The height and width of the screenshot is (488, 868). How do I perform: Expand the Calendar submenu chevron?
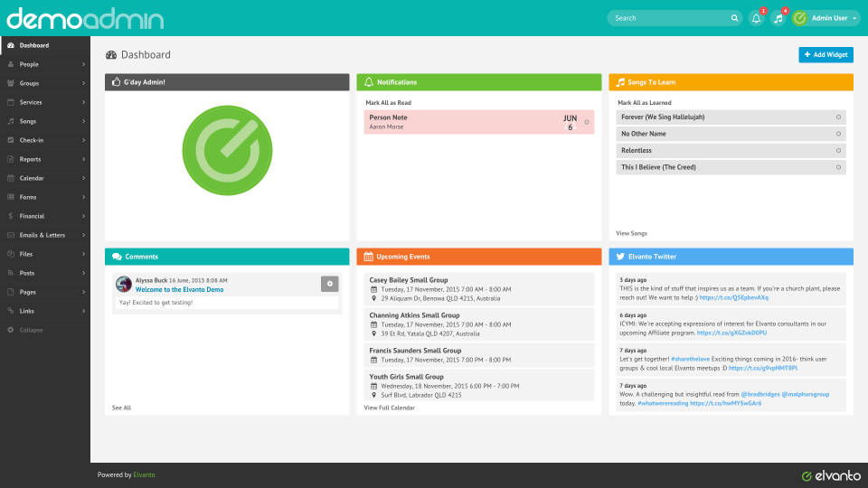[x=83, y=178]
